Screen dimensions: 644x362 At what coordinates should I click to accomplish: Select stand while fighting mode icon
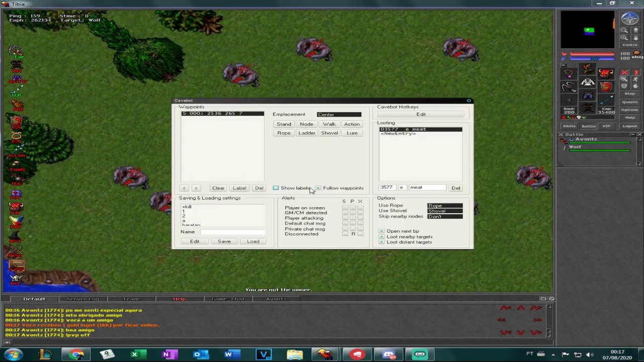click(636, 72)
